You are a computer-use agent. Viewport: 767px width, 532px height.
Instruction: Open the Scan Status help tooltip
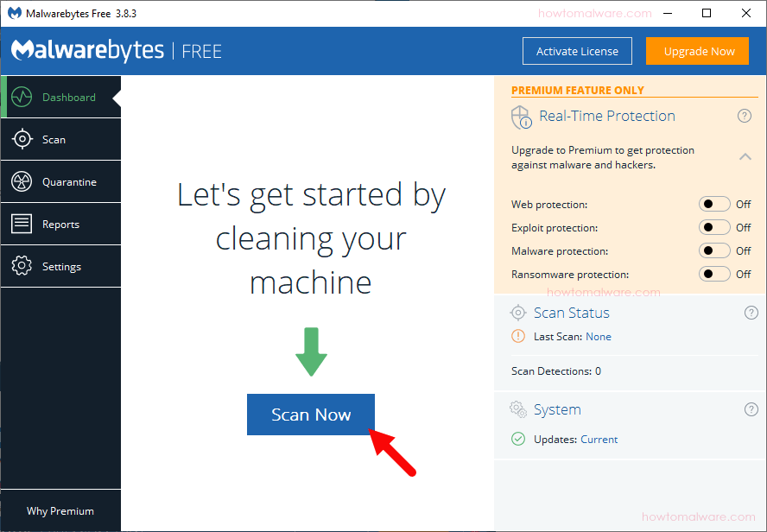click(x=751, y=313)
